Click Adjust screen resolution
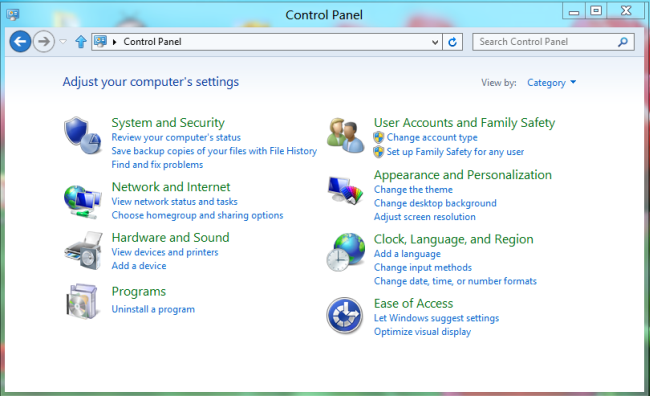 424,217
